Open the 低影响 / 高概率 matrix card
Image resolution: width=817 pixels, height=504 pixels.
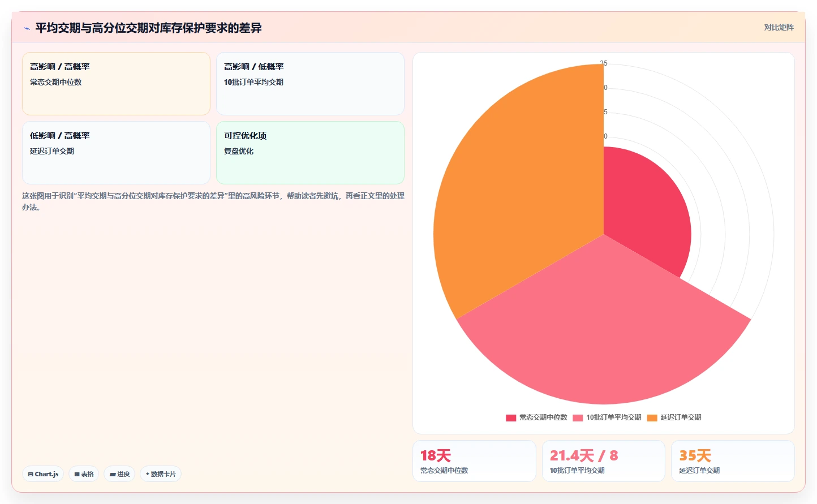pyautogui.click(x=116, y=153)
